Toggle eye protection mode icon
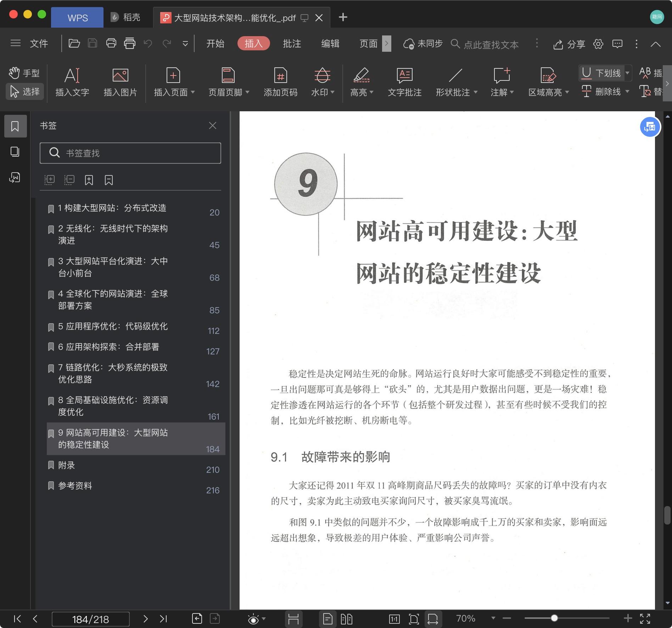Image resolution: width=672 pixels, height=628 pixels. point(253,619)
